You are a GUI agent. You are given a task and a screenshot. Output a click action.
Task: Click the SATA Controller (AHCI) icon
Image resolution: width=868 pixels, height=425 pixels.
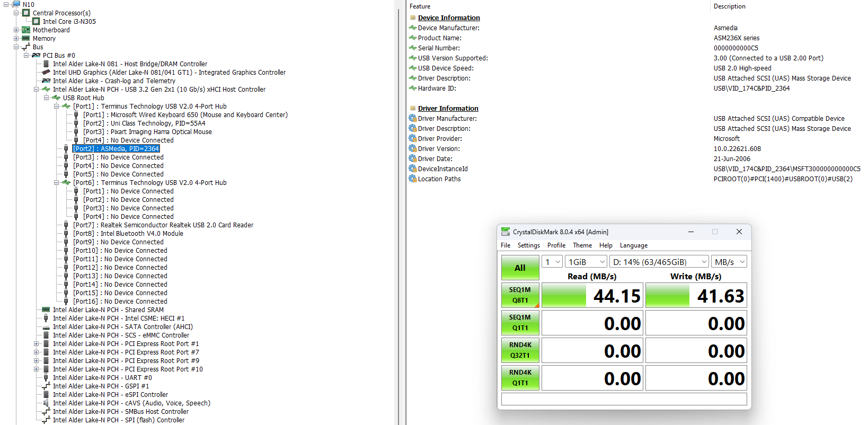pos(46,327)
